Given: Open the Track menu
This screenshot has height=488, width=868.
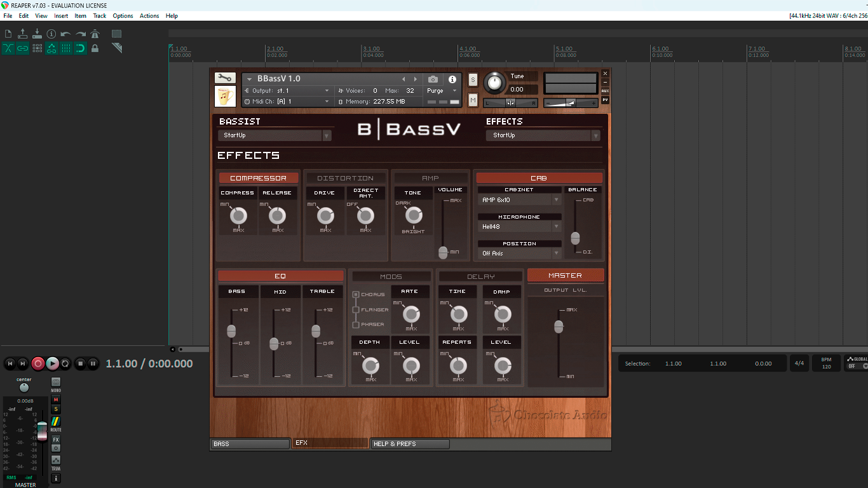Looking at the screenshot, I should coord(100,16).
